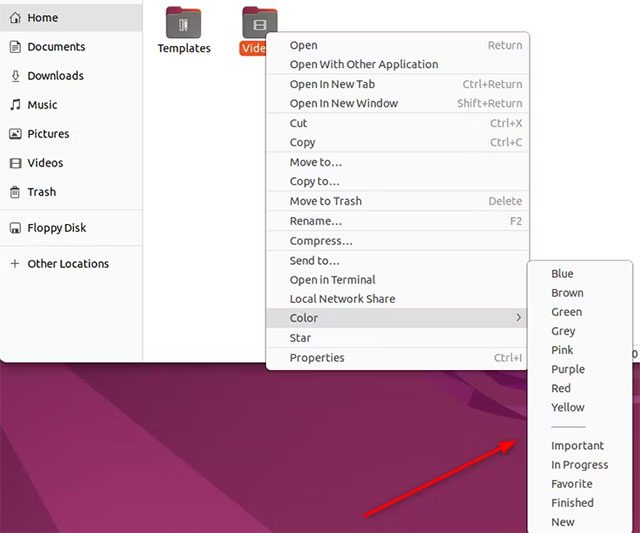
Task: Apply the Favorite emblem
Action: coord(580,484)
